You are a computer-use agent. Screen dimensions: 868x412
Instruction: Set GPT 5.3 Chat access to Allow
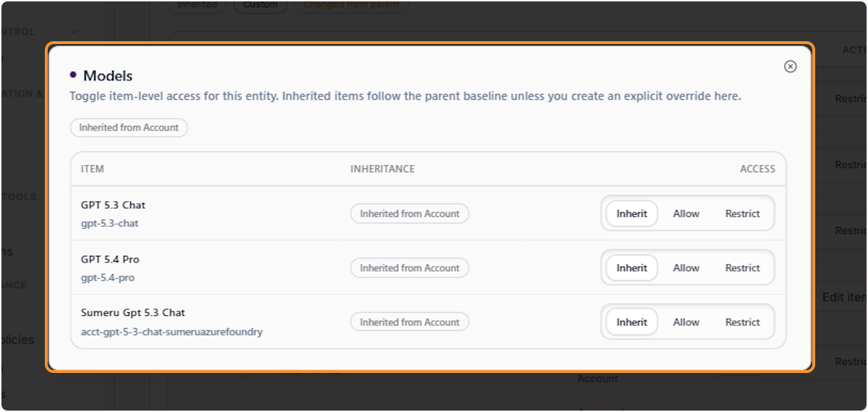pyautogui.click(x=686, y=214)
